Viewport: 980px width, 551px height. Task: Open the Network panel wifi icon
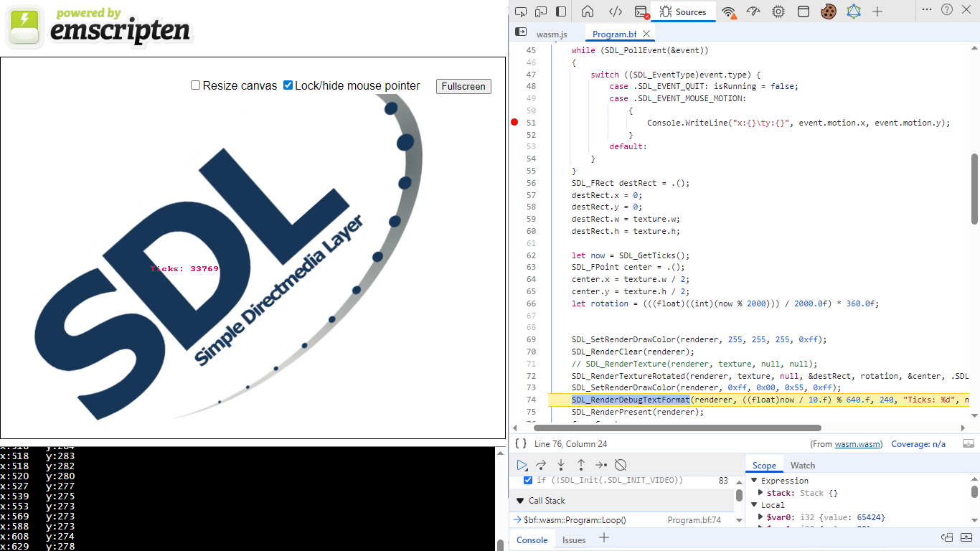(x=729, y=11)
